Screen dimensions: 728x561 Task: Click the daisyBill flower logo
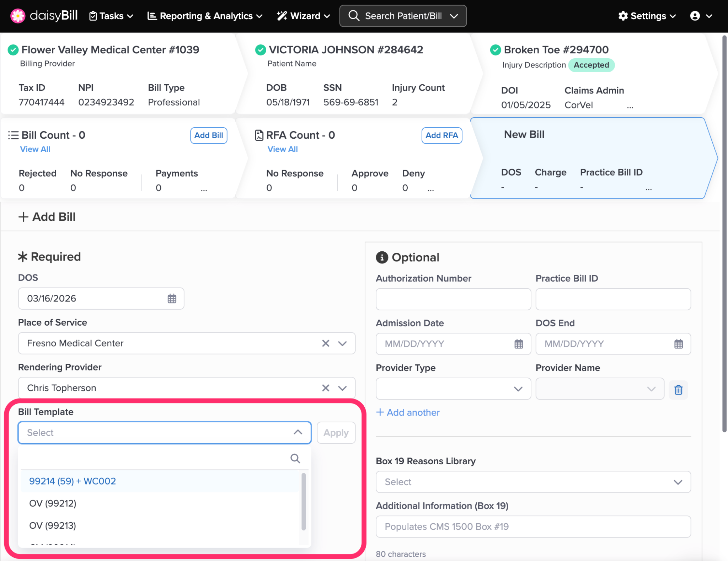pos(18,16)
